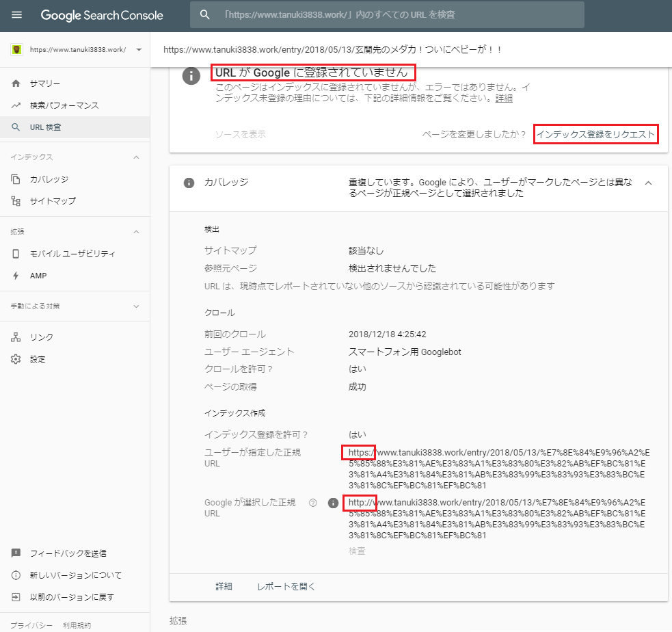The image size is (672, 632).
Task: Click the サマリー home icon
Action: click(16, 83)
